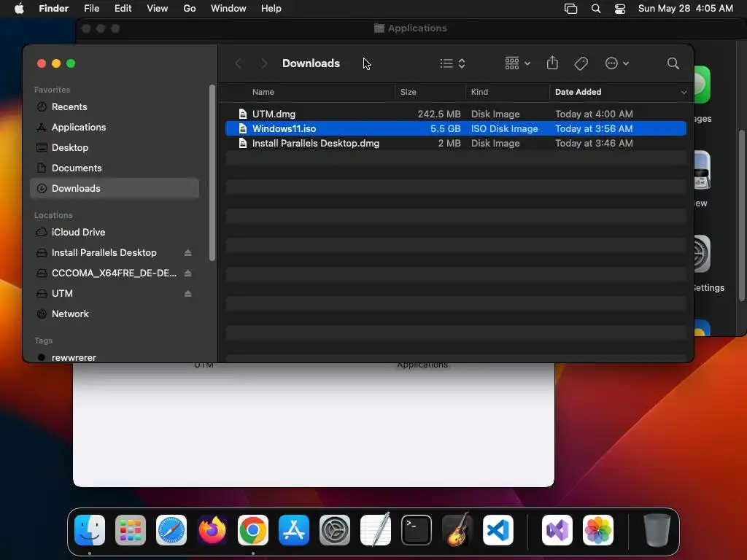The height and width of the screenshot is (560, 747).
Task: Open the Window menu in menu bar
Action: click(228, 9)
